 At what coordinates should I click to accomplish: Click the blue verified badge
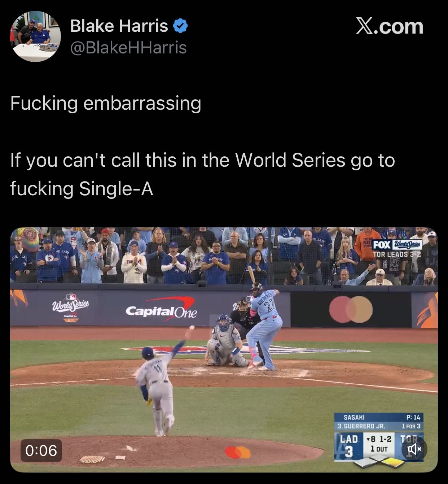click(x=181, y=26)
